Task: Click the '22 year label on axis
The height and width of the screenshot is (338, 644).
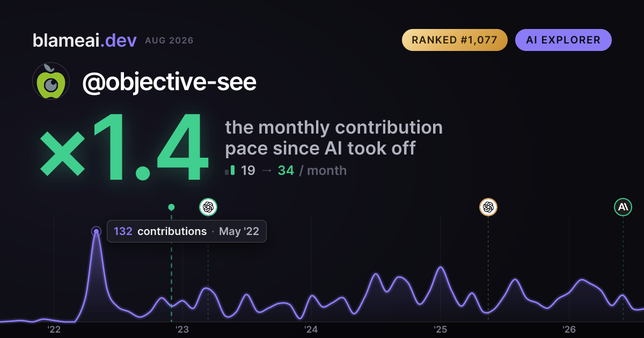Action: tap(54, 329)
